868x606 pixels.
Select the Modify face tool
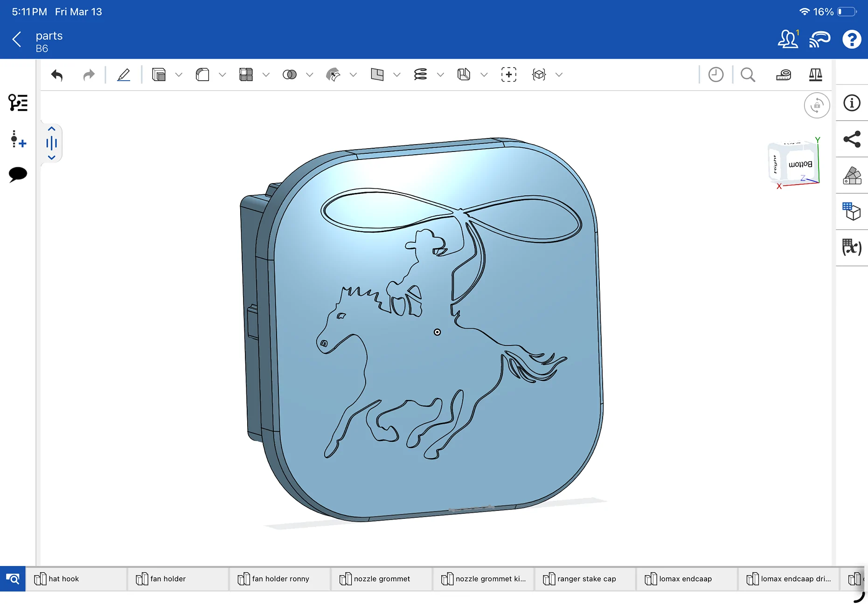point(333,75)
